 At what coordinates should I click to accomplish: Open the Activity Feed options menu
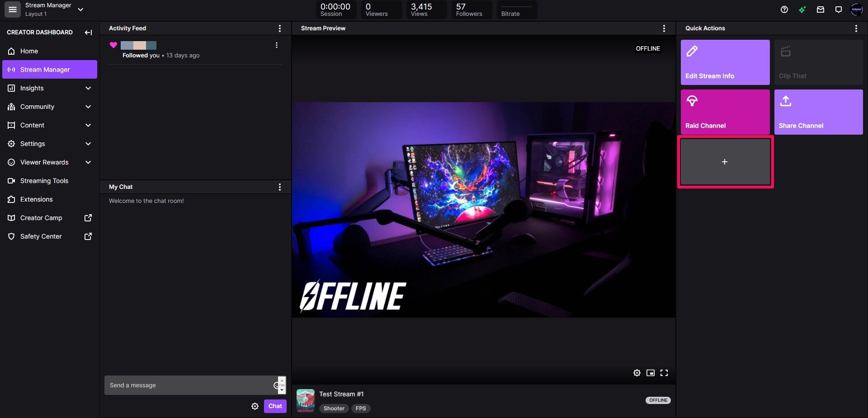pos(280,28)
